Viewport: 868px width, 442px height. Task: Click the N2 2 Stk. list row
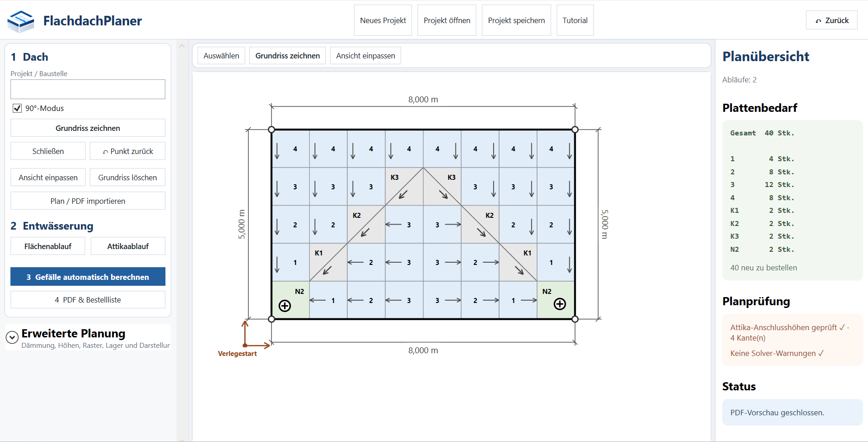click(762, 250)
